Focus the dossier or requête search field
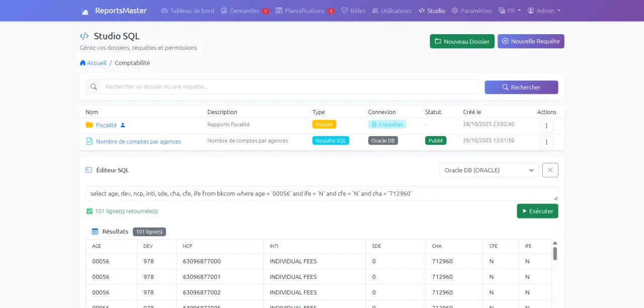This screenshot has width=644, height=308. click(x=289, y=87)
